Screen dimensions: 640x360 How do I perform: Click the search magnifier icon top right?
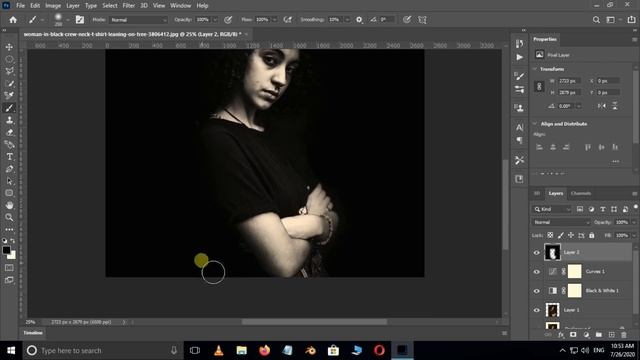596,20
